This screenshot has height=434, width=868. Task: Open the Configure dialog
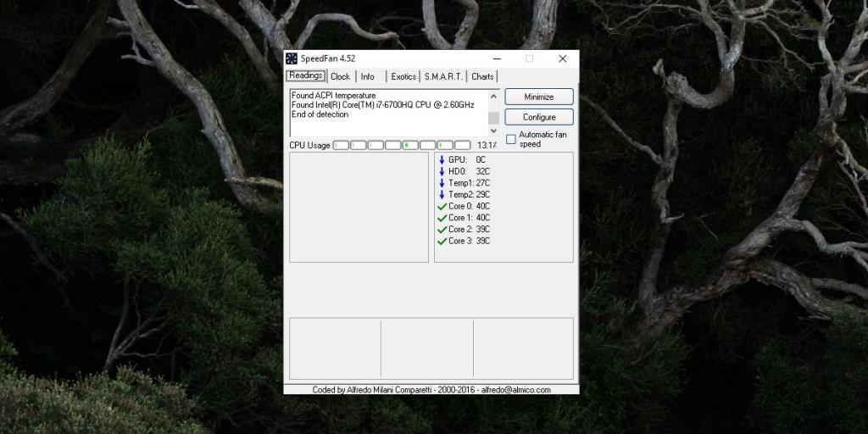pyautogui.click(x=539, y=117)
